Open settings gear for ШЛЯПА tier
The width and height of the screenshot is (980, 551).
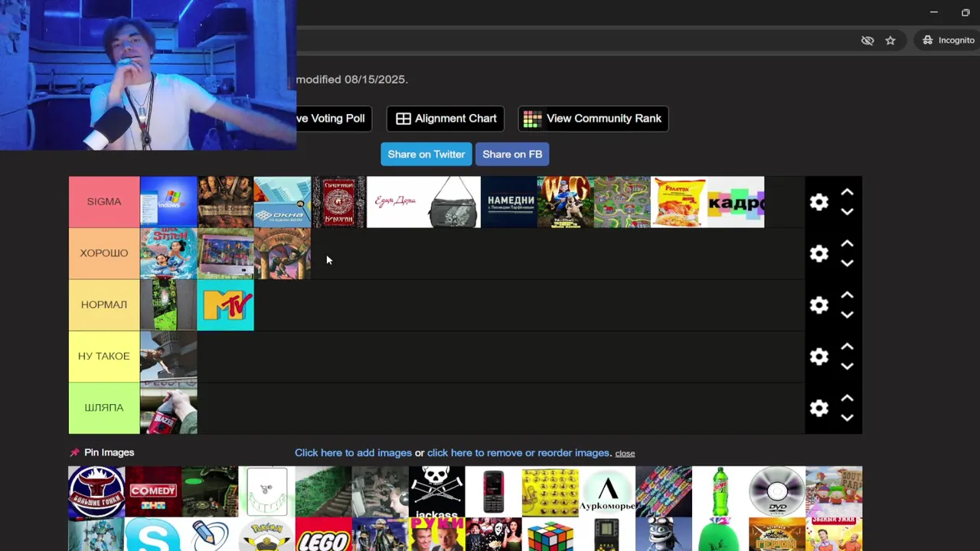pyautogui.click(x=818, y=408)
